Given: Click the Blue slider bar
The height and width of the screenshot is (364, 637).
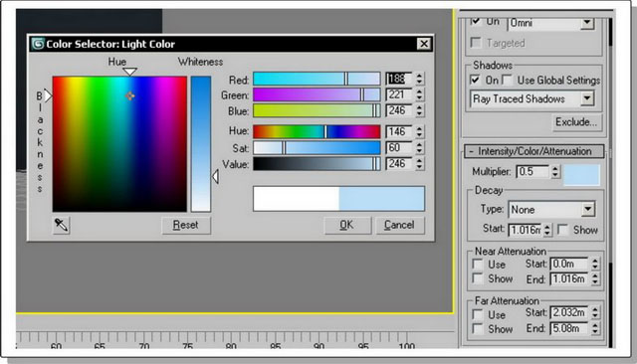Looking at the screenshot, I should coord(317,110).
